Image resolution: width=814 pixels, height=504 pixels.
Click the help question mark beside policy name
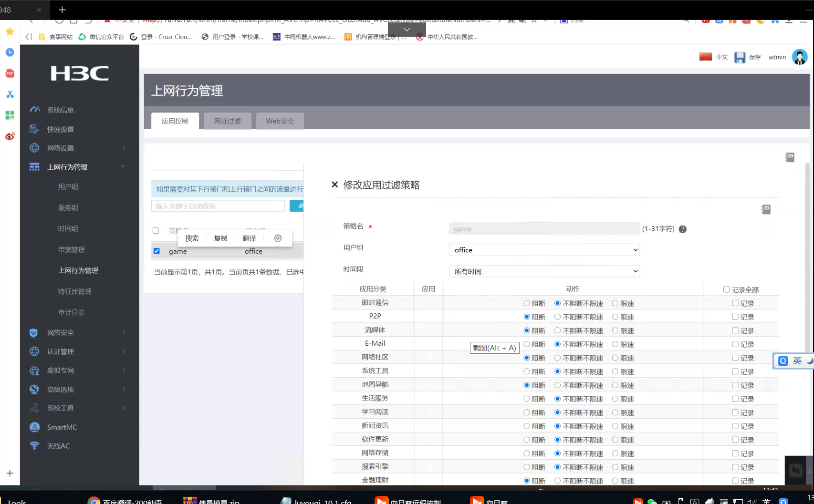[x=682, y=229]
